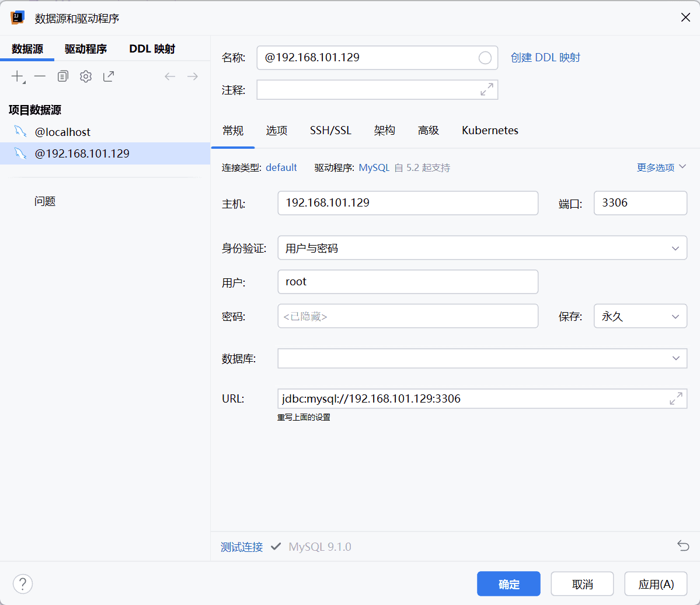Expand the comment field with expand icon
This screenshot has width=700, height=605.
click(486, 90)
